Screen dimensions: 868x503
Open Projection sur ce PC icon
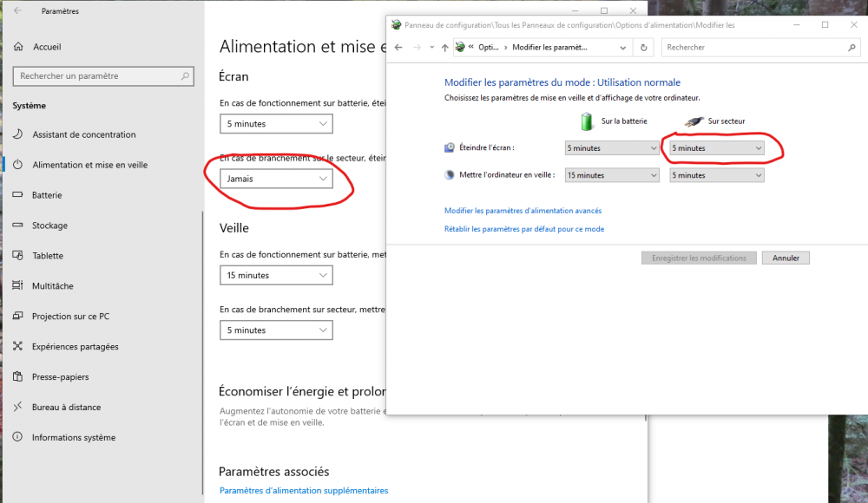point(17,316)
